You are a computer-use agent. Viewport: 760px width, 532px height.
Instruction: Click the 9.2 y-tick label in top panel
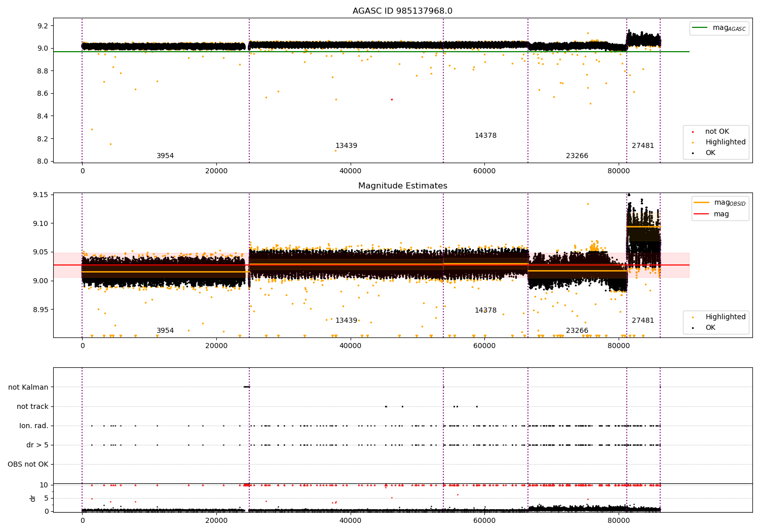[x=43, y=26]
